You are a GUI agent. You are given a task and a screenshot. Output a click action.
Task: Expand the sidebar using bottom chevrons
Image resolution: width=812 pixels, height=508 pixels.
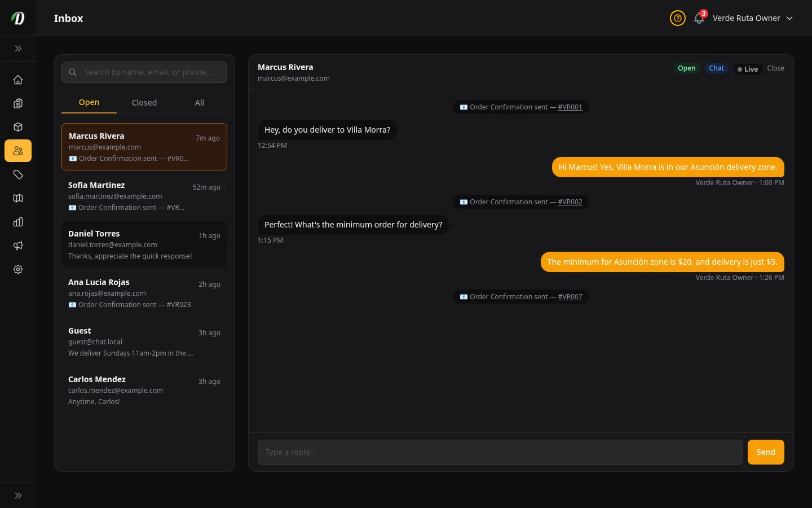tap(18, 496)
